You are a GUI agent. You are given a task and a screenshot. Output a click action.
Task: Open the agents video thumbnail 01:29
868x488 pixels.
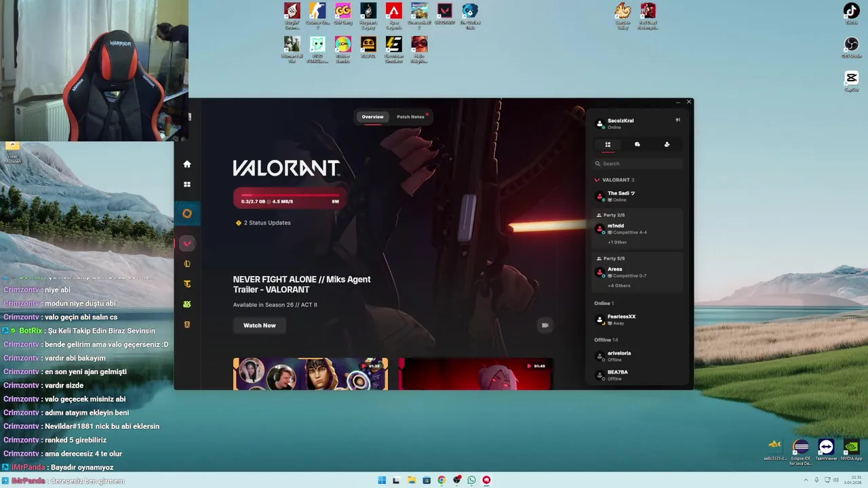coord(311,373)
